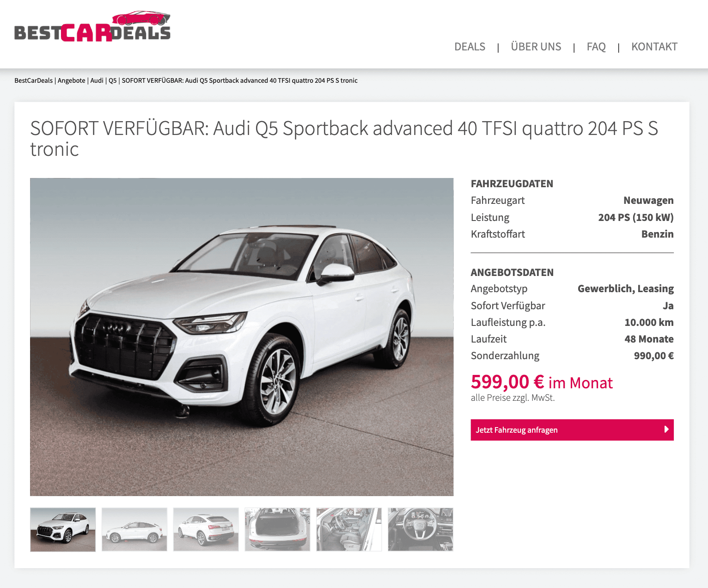Image resolution: width=708 pixels, height=588 pixels.
Task: Open the ÜBER UNS page
Action: pyautogui.click(x=536, y=47)
